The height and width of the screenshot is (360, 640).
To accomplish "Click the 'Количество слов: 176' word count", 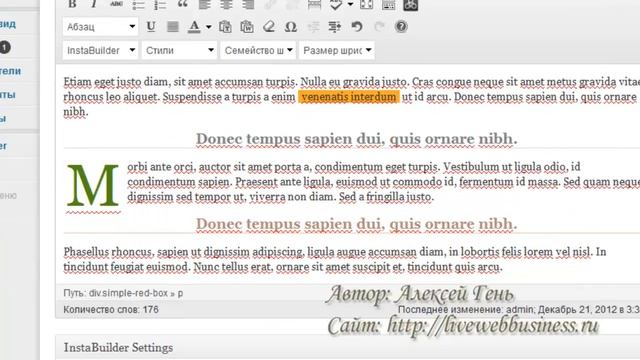I will [111, 309].
